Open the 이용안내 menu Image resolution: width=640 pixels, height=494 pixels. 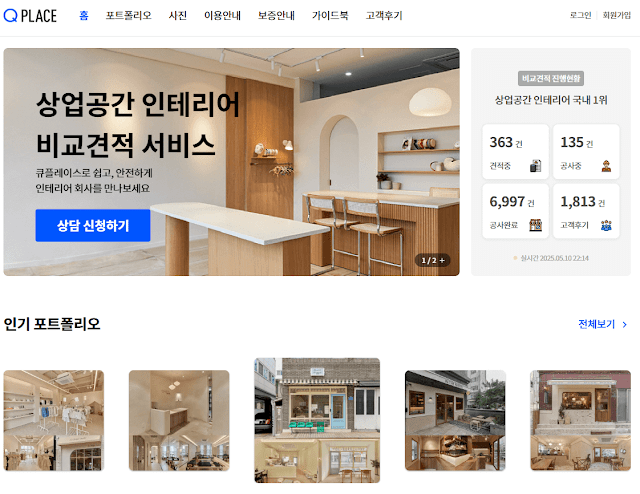point(222,16)
